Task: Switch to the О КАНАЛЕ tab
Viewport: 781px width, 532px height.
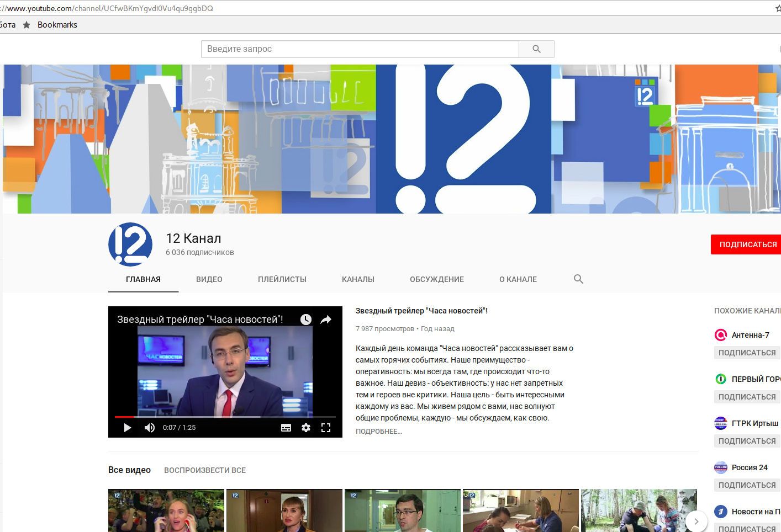Action: [518, 279]
